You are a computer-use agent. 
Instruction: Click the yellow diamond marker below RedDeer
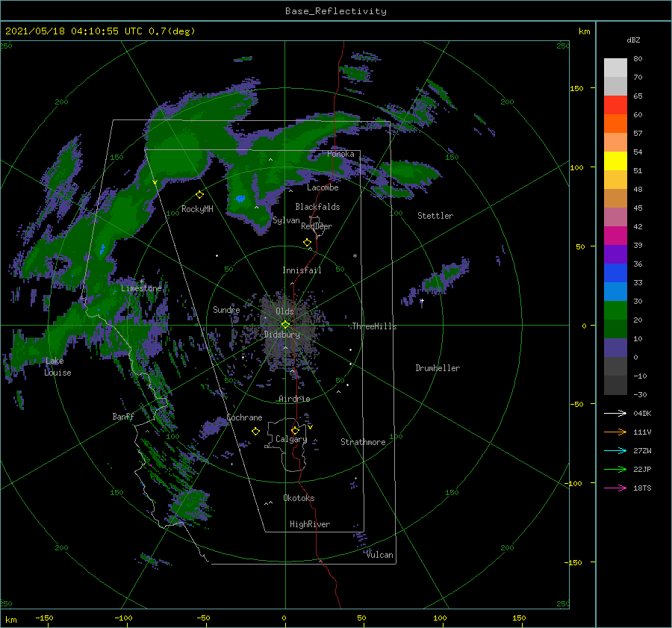coord(307,243)
